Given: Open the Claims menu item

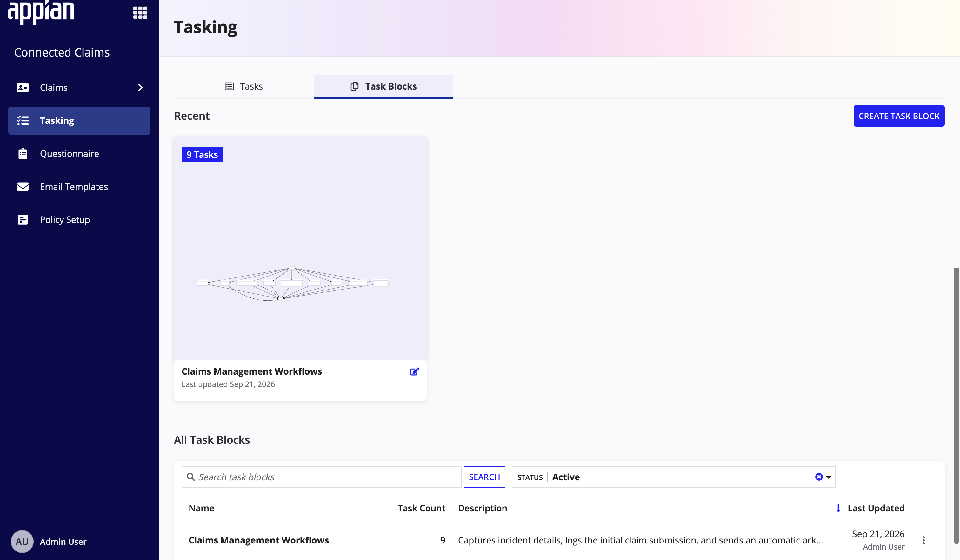Looking at the screenshot, I should click(79, 88).
